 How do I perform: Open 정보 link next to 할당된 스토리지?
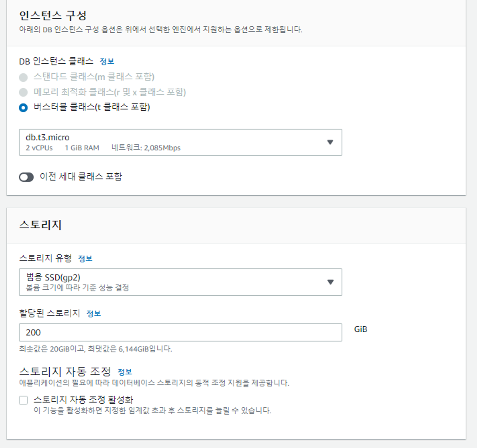coord(93,314)
